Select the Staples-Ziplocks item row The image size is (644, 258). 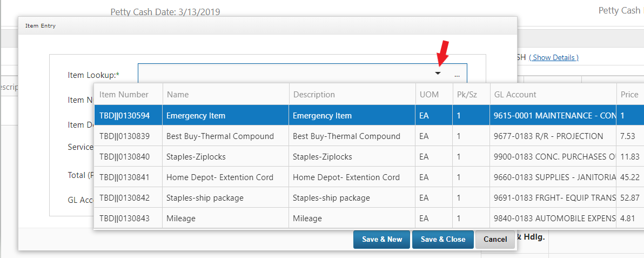[x=196, y=156]
